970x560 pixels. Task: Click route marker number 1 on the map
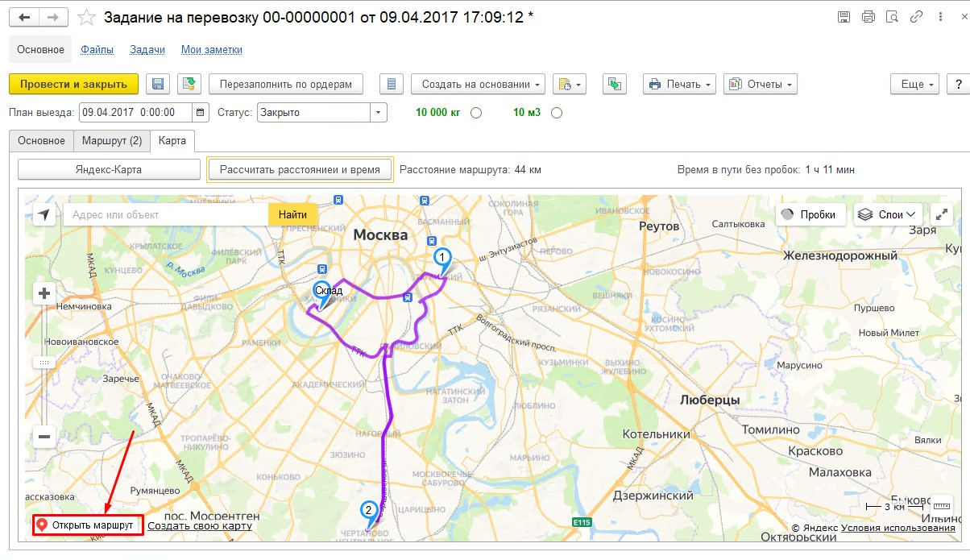pyautogui.click(x=441, y=259)
